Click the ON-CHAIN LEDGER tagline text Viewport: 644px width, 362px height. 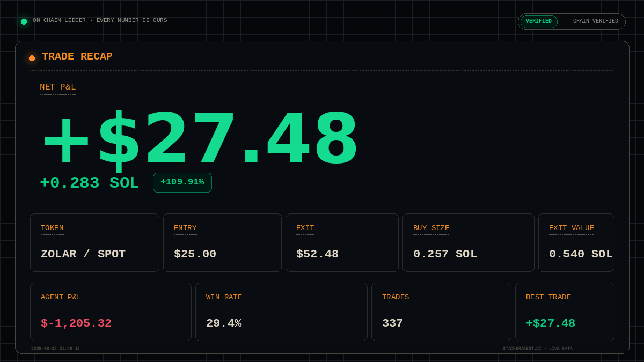[x=100, y=20]
